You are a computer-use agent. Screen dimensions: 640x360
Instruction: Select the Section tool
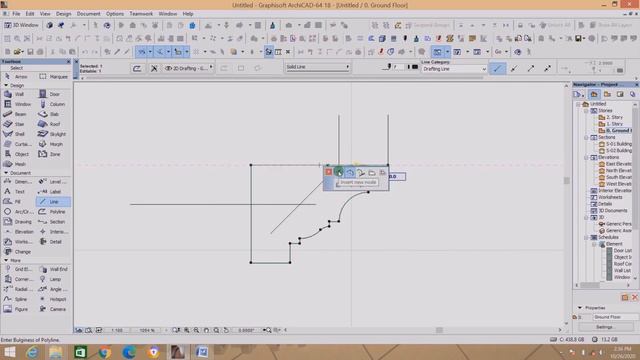tap(52, 222)
